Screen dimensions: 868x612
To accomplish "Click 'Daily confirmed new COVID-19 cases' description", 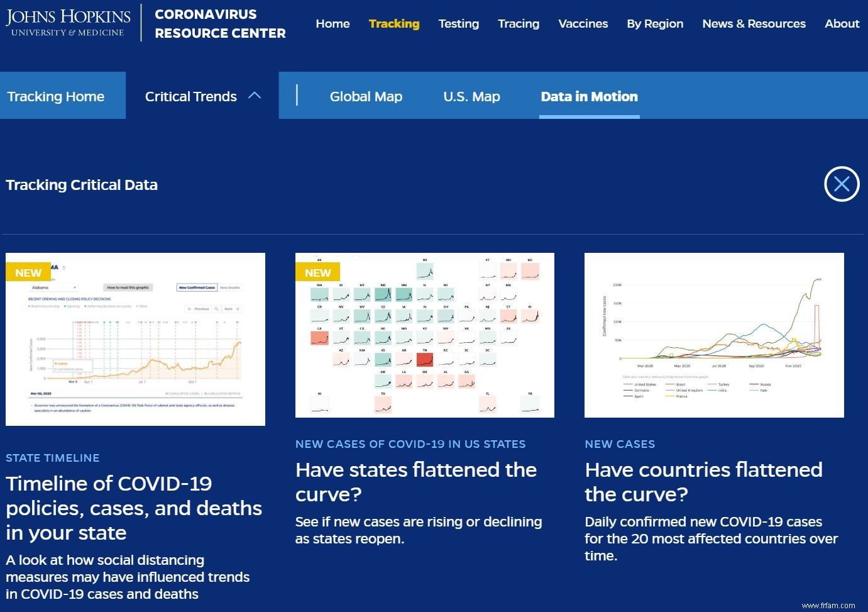I will point(711,538).
